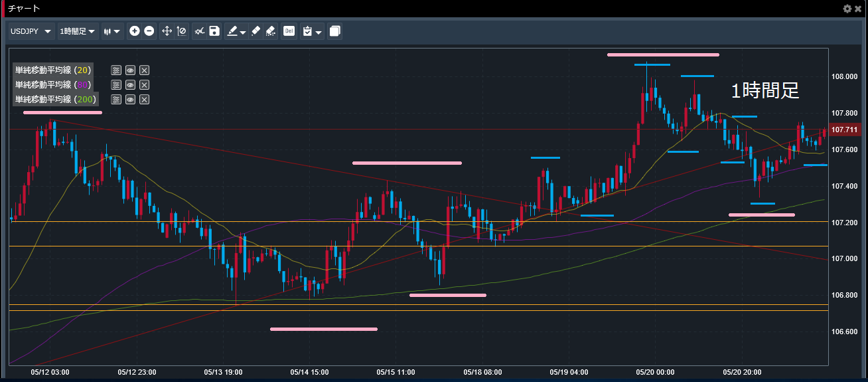Open the technical indicator settings icon
This screenshot has width=868, height=382.
tap(199, 31)
